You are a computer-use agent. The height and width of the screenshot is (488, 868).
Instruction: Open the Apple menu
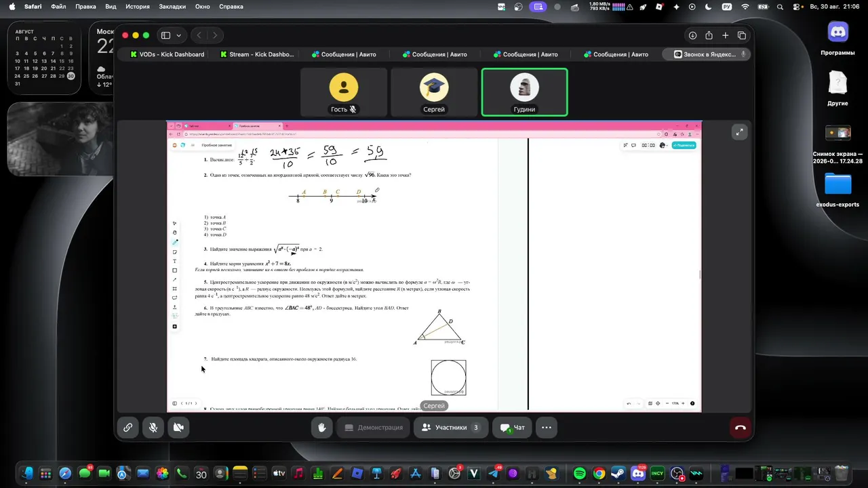[x=12, y=7]
